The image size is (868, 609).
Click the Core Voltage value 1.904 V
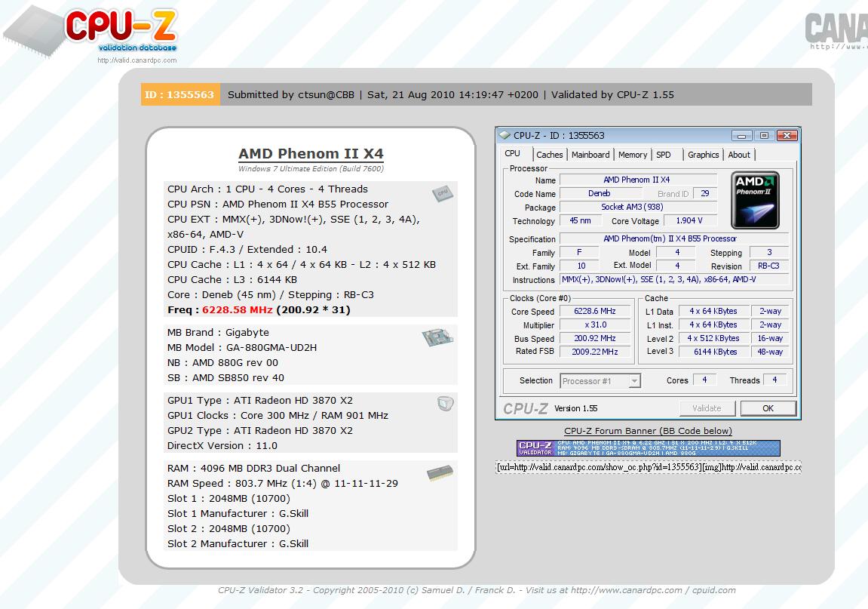point(689,220)
